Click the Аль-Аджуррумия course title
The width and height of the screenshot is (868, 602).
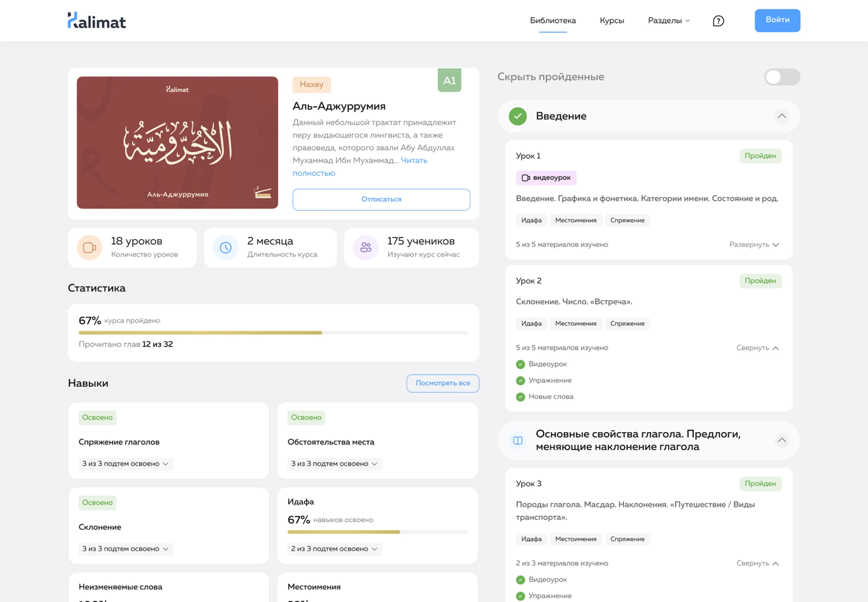pyautogui.click(x=339, y=106)
